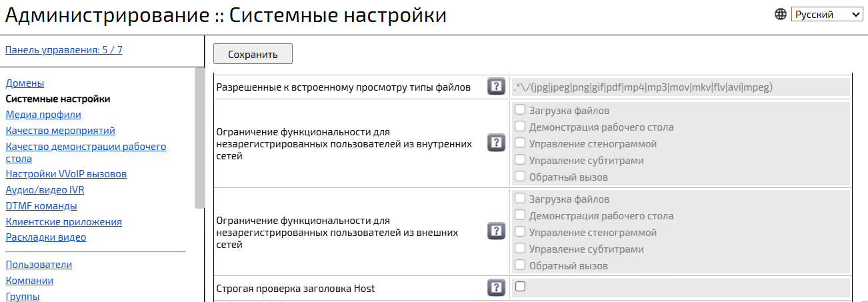Open help for external networks restriction
The width and height of the screenshot is (868, 302).
496,232
